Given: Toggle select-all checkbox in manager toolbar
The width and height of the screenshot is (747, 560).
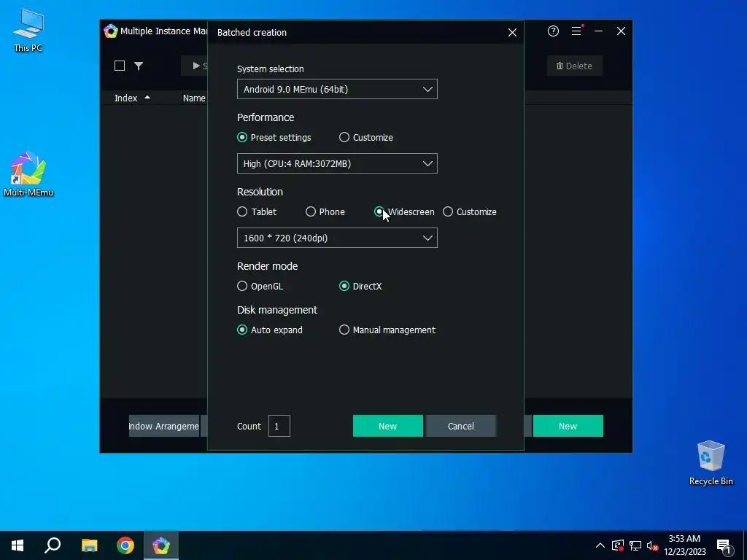Looking at the screenshot, I should tap(120, 66).
